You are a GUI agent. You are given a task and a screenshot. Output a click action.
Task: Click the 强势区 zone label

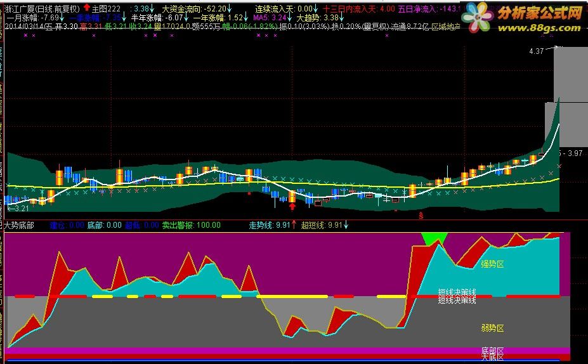(x=492, y=264)
